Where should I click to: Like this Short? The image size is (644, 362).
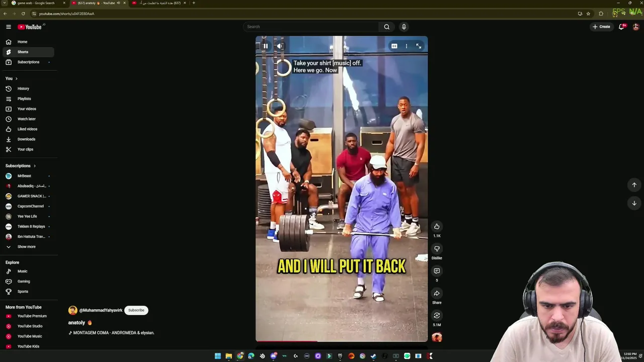[437, 226]
